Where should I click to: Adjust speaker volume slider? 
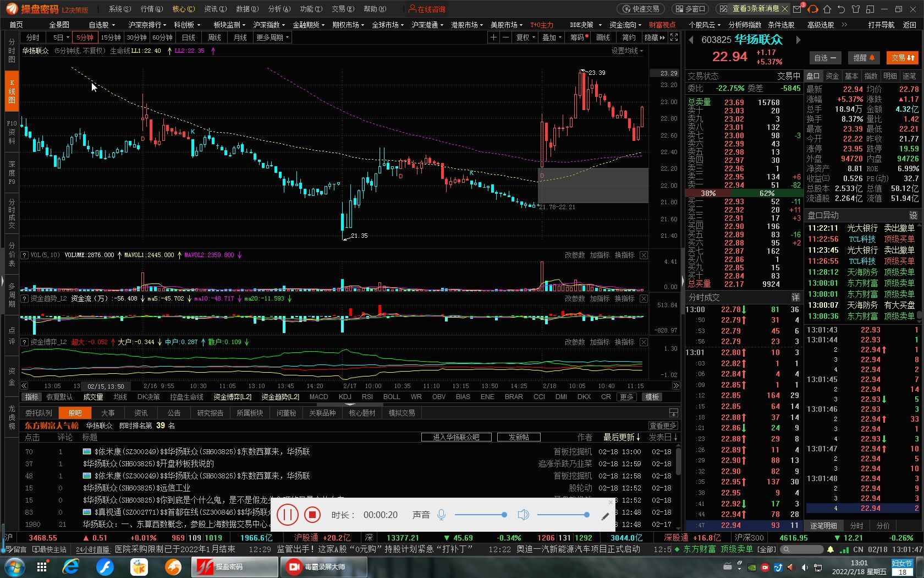point(563,515)
